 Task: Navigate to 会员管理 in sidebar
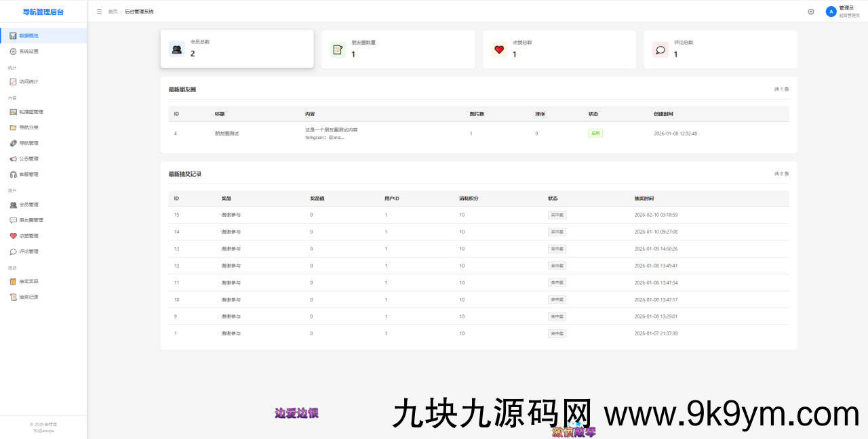[x=28, y=205]
